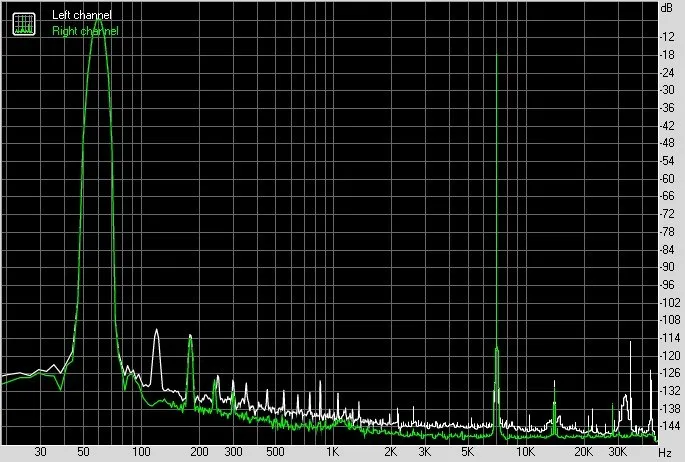This screenshot has height=462, width=685.
Task: Click the 30K frequency axis label
Action: (x=617, y=452)
